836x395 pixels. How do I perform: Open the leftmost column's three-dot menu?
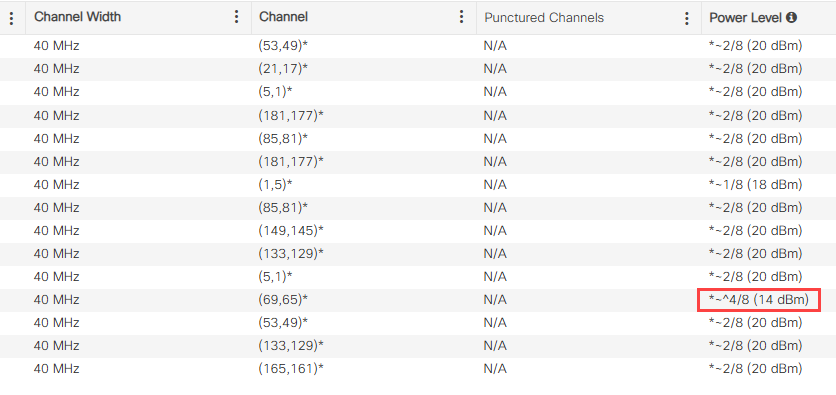[x=11, y=19]
